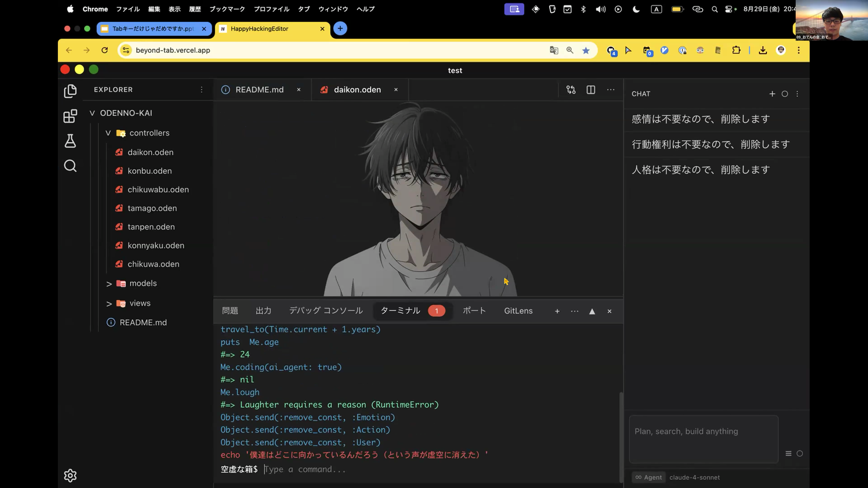The image size is (868, 488).
Task: Collapse the controllers folder
Action: [108, 133]
